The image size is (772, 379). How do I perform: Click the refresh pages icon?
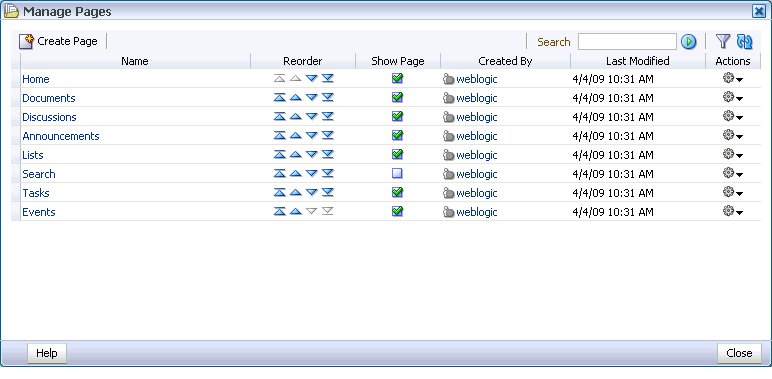click(x=744, y=41)
